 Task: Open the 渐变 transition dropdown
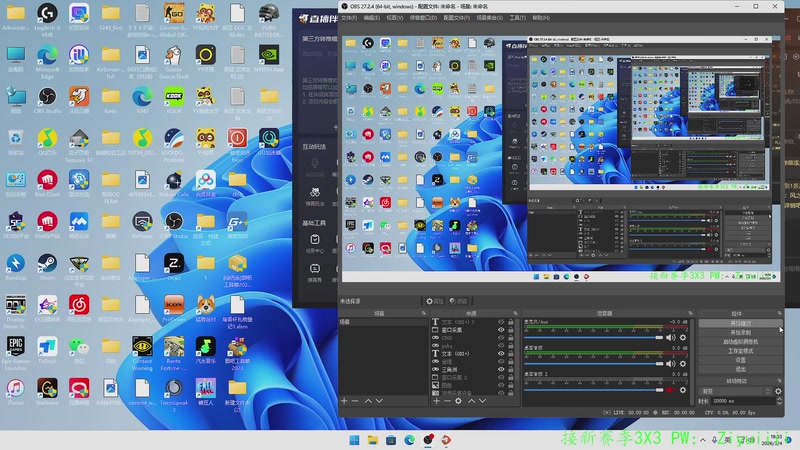tap(735, 391)
